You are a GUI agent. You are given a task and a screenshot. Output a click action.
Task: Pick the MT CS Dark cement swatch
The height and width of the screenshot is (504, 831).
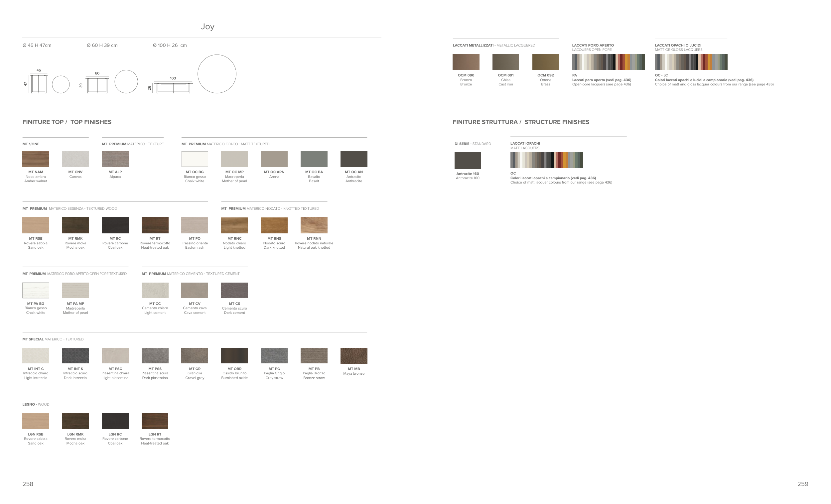(x=234, y=290)
